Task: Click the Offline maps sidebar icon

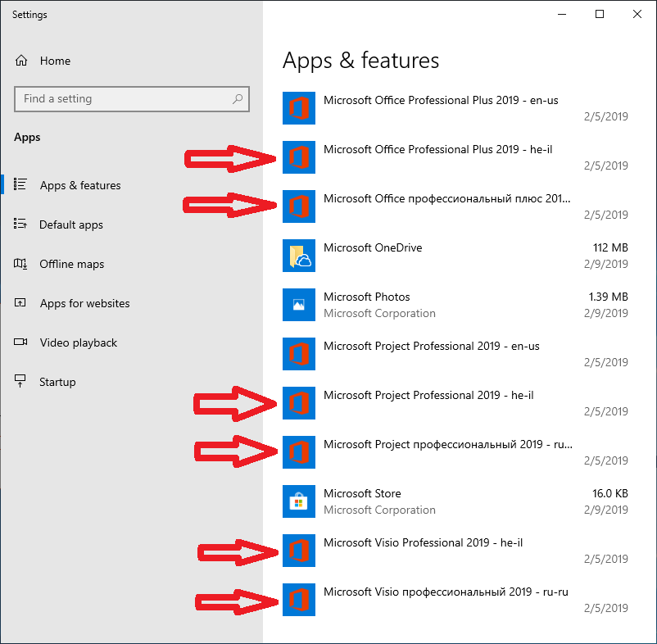Action: [20, 264]
